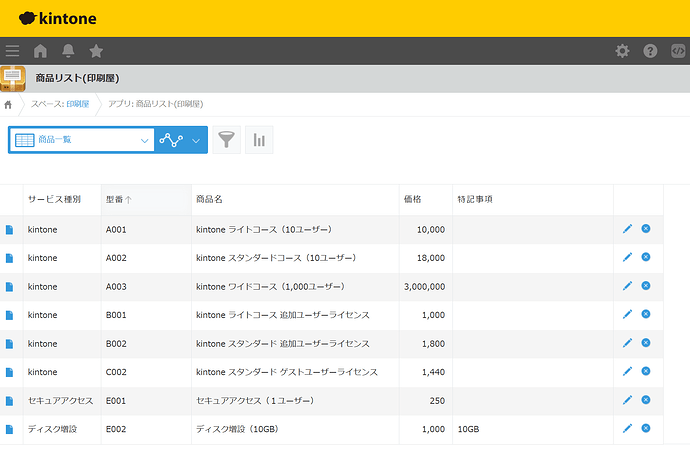Click the breadcrumb home icon
The width and height of the screenshot is (690, 463).
coord(9,104)
